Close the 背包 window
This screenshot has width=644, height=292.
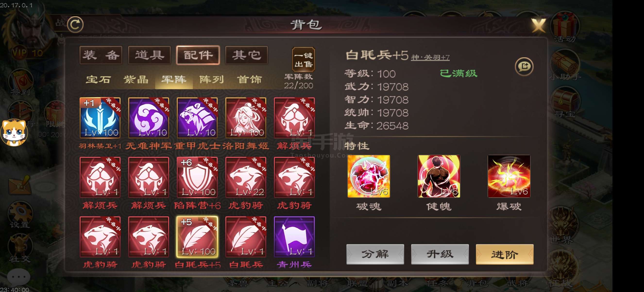[x=538, y=25]
